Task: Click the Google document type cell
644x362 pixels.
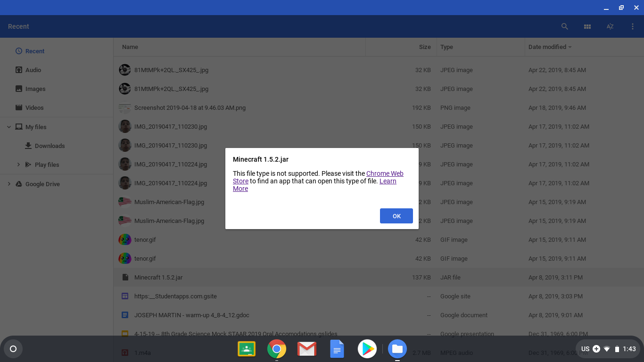Action: 464,315
